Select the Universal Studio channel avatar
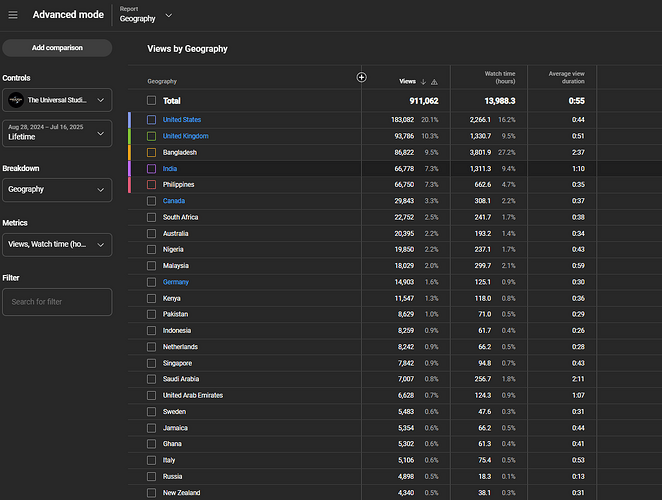Image resolution: width=662 pixels, height=500 pixels. pyautogui.click(x=16, y=100)
